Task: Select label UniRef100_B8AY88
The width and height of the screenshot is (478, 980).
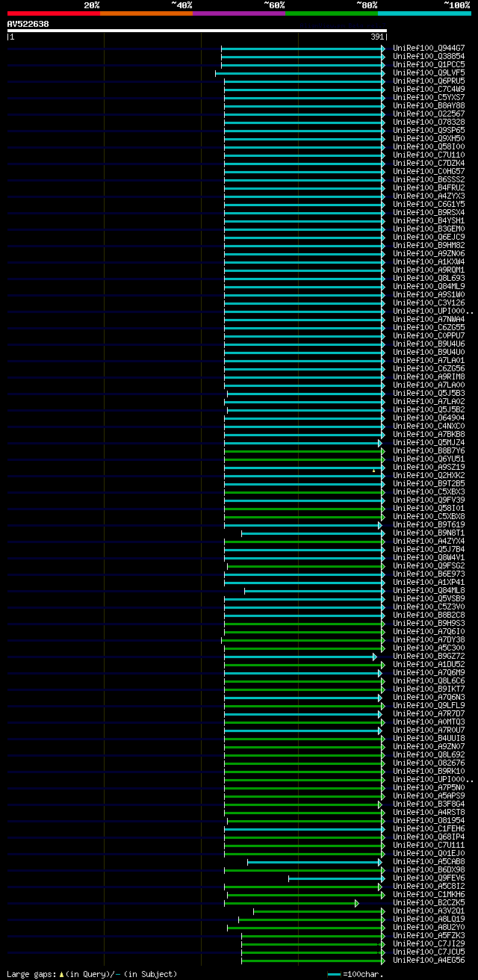Action: (x=429, y=105)
